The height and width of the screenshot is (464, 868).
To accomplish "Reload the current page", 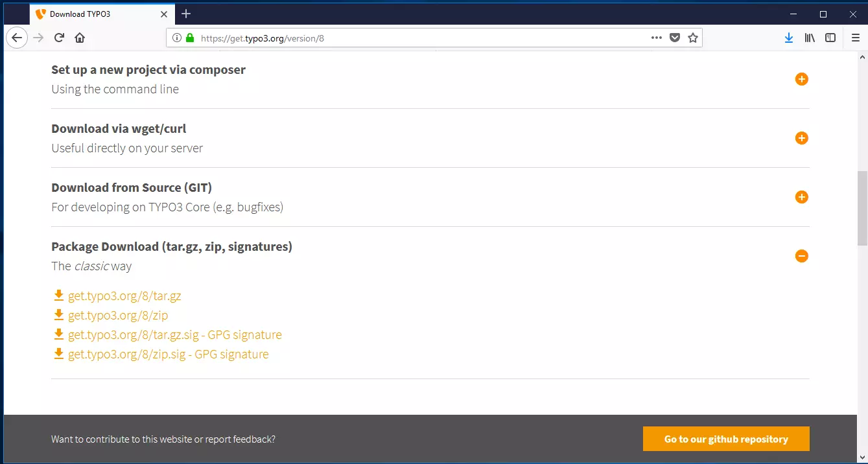I will coord(59,38).
